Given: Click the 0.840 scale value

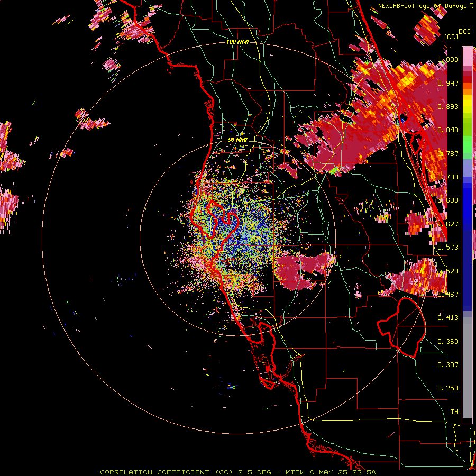Looking at the screenshot, I should (448, 130).
